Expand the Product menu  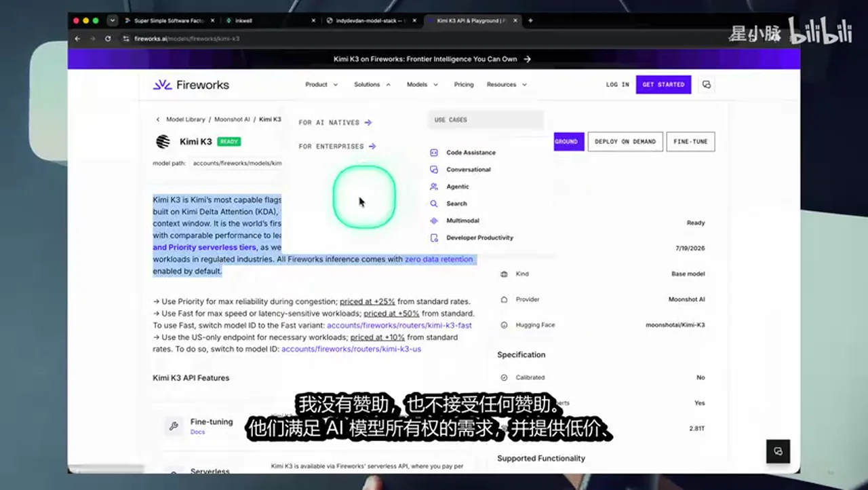point(321,85)
